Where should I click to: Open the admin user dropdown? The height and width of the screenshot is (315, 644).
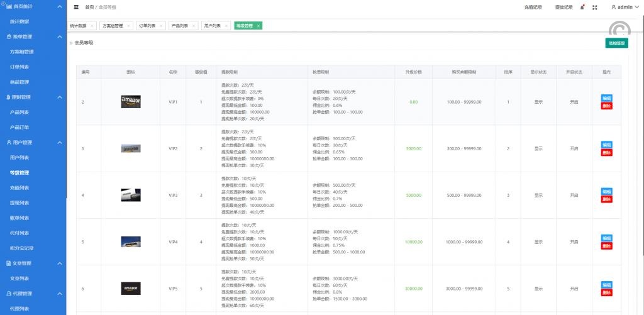pos(624,7)
